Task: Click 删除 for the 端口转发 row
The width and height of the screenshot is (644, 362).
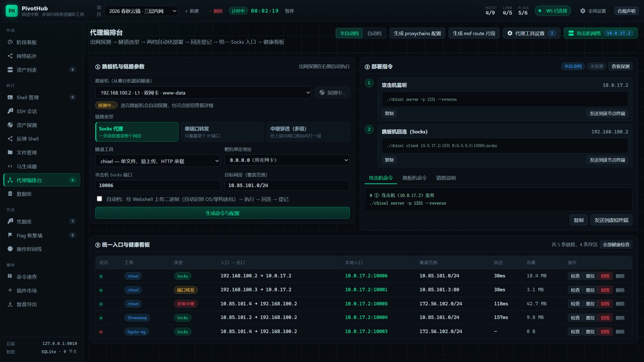Action: coord(620,290)
